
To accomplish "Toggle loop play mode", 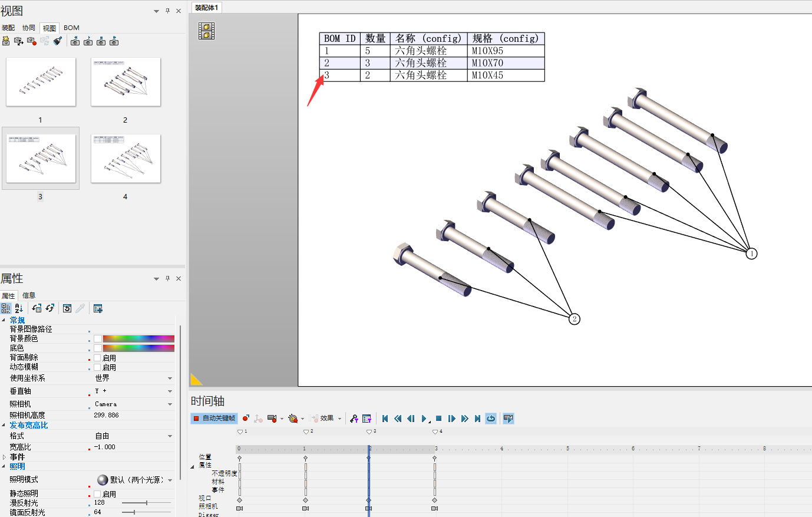I will point(491,419).
